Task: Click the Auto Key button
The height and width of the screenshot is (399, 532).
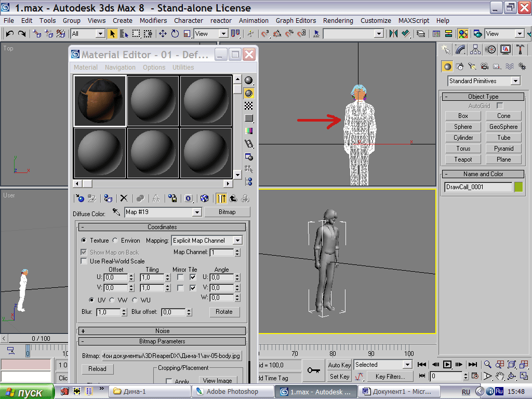Action: tap(339, 365)
